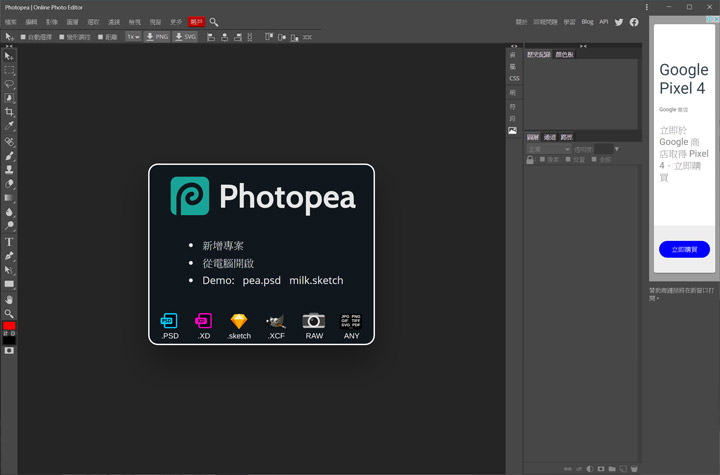The height and width of the screenshot is (475, 720).
Task: Open the 圖層 Layer menu
Action: (x=73, y=22)
